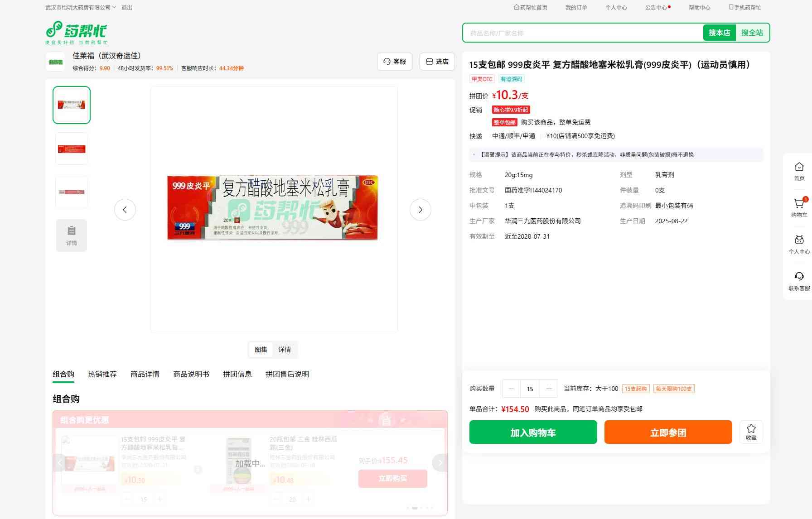Select the second product thumbnail image
812x519 pixels.
tap(72, 149)
